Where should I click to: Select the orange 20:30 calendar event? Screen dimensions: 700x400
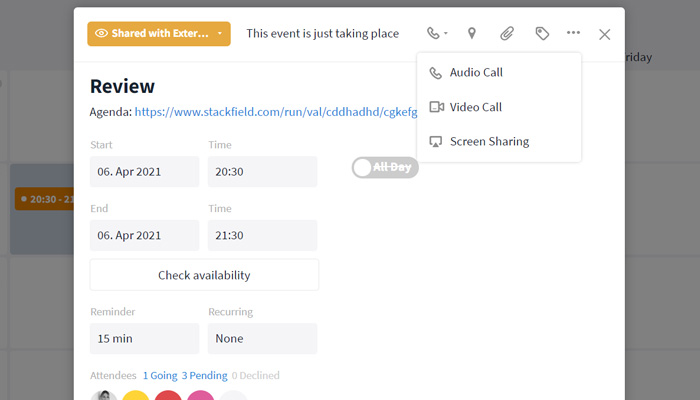tap(45, 199)
